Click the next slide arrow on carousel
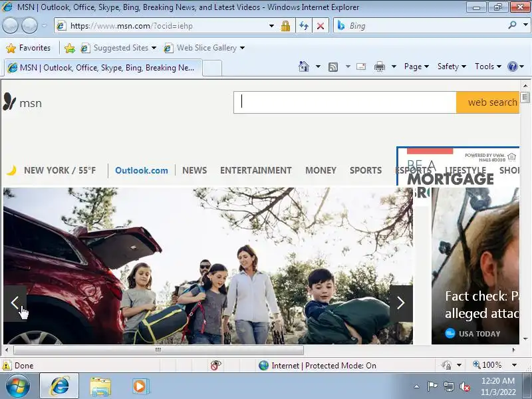532x399 pixels. coord(401,303)
